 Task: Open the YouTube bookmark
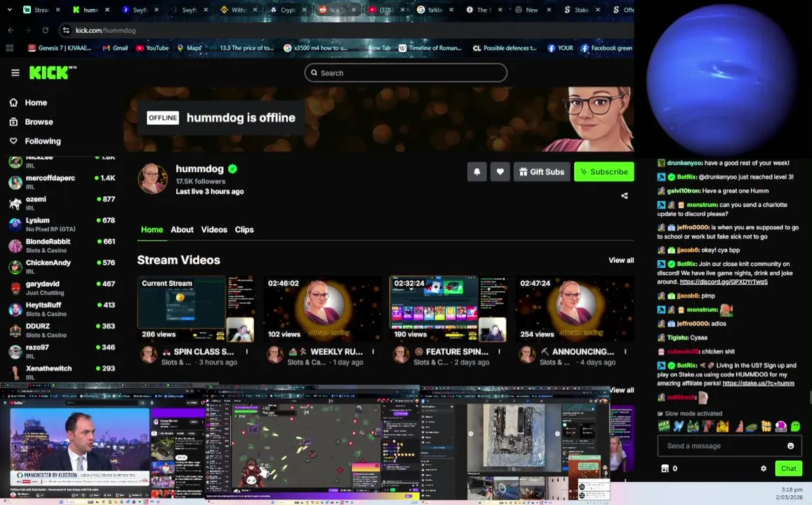click(x=152, y=48)
